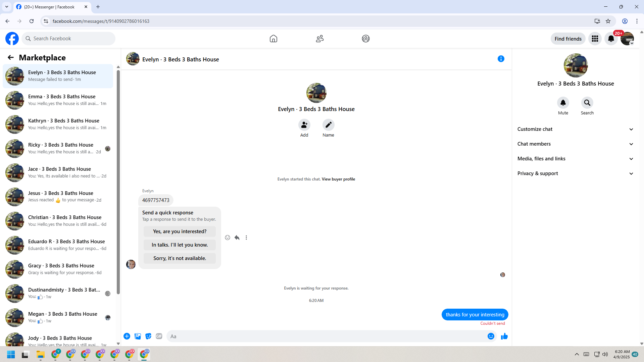The height and width of the screenshot is (362, 644).
Task: Attach a file with the photo icon
Action: tap(138, 336)
